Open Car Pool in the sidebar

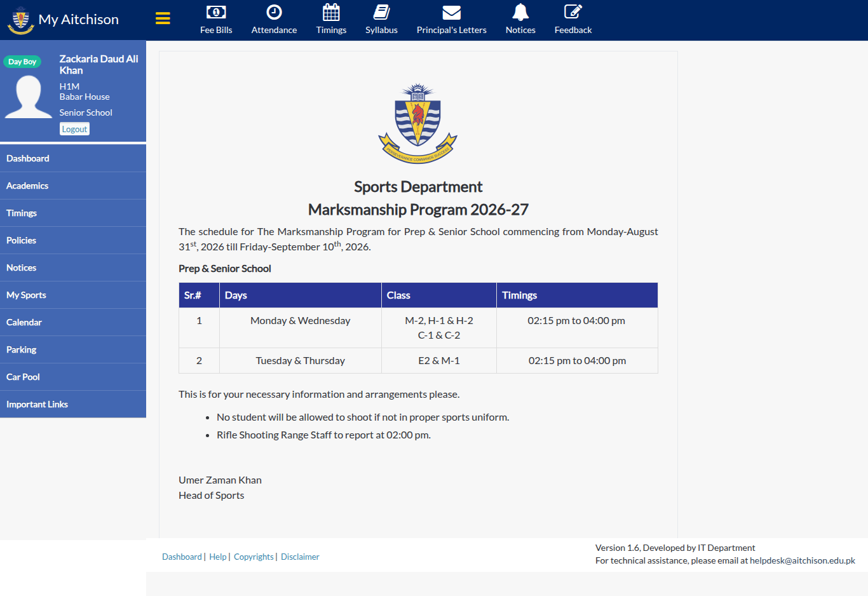coord(73,377)
